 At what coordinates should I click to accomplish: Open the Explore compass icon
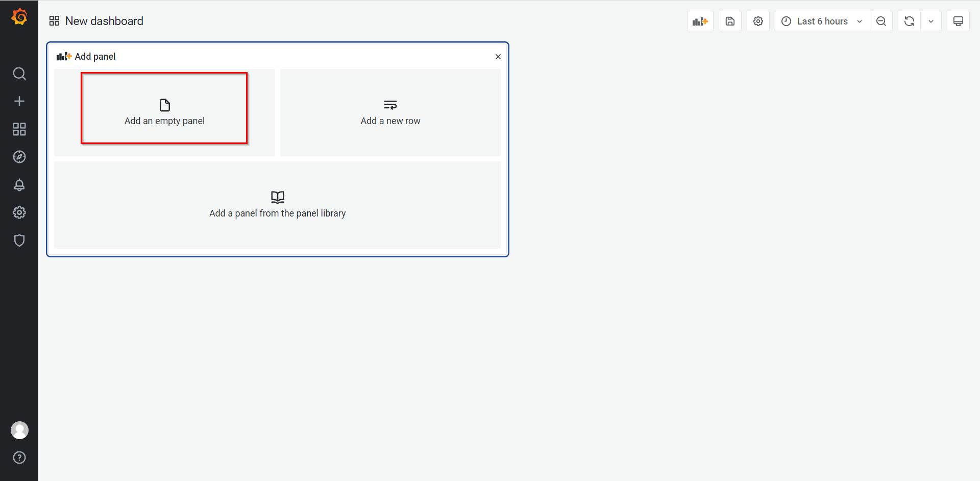click(x=19, y=157)
